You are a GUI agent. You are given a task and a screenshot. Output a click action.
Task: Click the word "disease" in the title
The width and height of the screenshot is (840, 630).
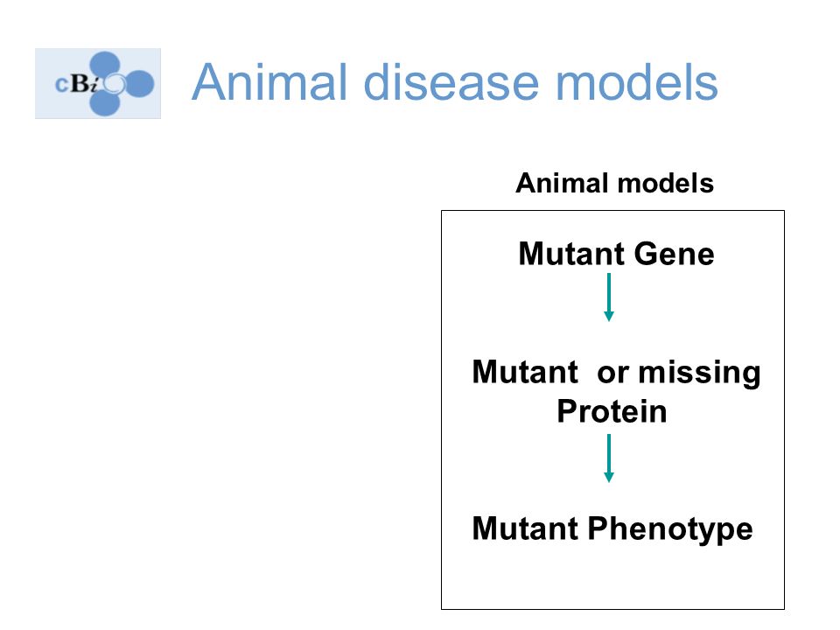[451, 82]
